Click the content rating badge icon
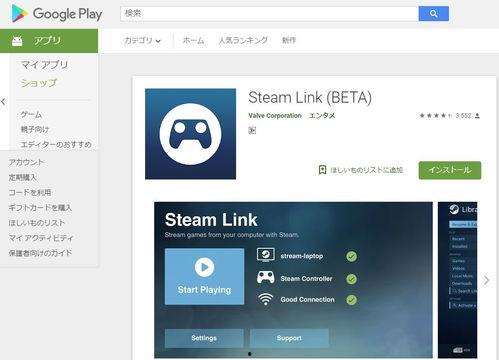The image size is (499, 360). tap(252, 131)
